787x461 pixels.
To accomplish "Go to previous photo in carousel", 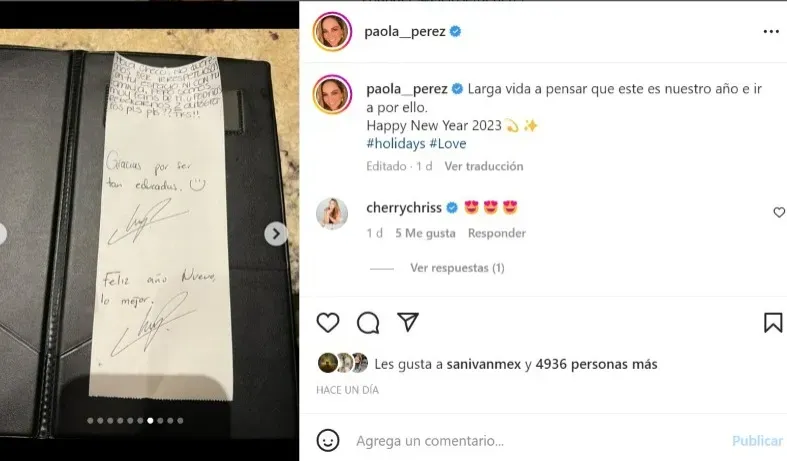I will click(2, 234).
